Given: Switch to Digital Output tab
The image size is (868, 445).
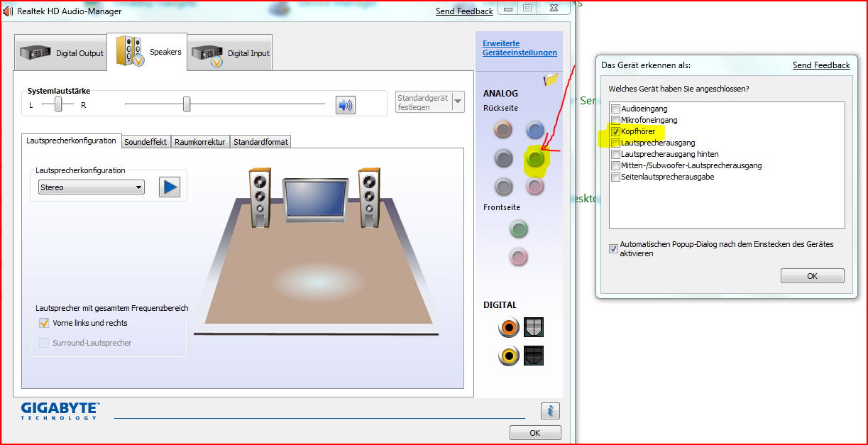Looking at the screenshot, I should (61, 53).
